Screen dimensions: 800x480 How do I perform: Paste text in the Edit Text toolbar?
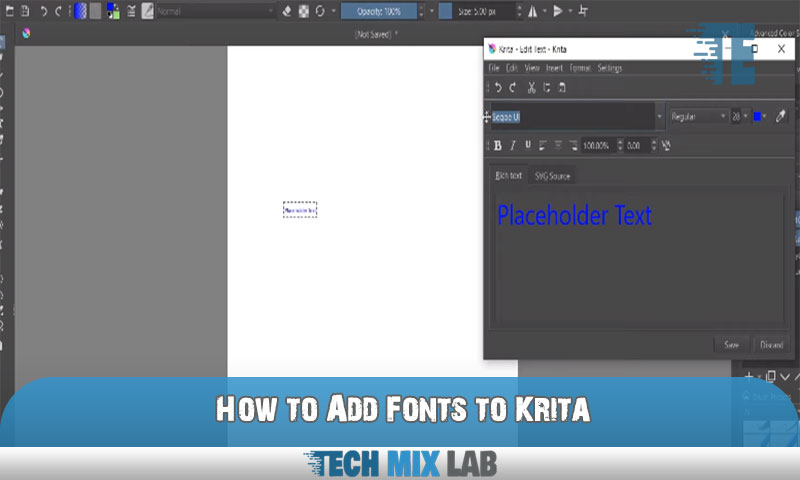[x=561, y=88]
